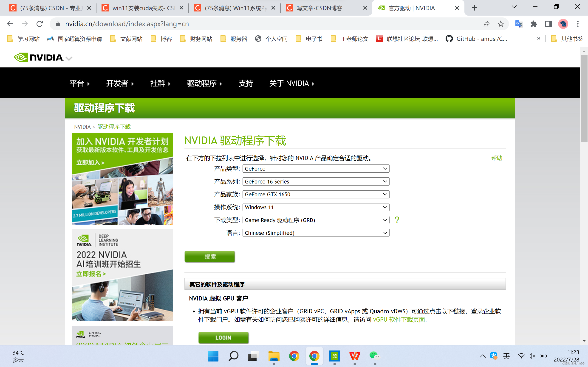Open the 产品系列 GeForce 16 Series dropdown
The width and height of the screenshot is (588, 367).
[316, 182]
